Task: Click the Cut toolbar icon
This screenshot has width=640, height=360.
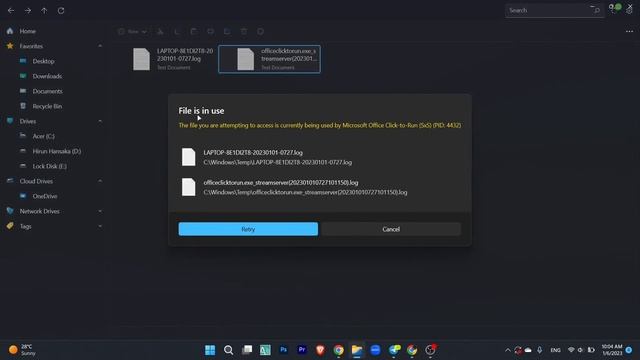Action: pos(160,31)
